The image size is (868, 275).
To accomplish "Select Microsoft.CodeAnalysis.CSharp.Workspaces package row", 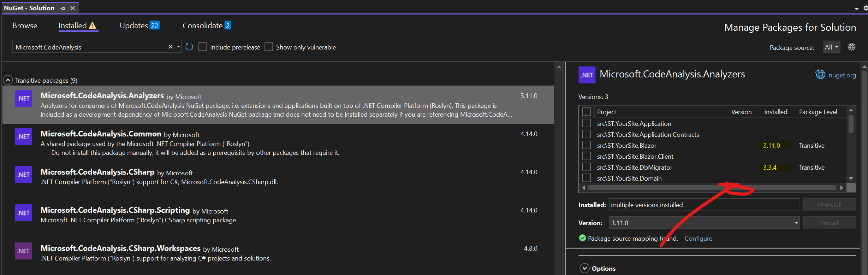I will coord(278,257).
